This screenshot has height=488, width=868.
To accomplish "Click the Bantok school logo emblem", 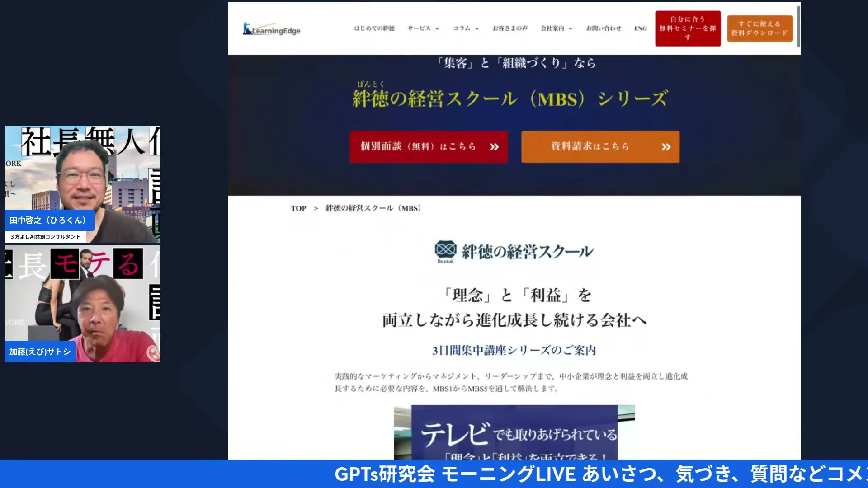I will pyautogui.click(x=445, y=251).
